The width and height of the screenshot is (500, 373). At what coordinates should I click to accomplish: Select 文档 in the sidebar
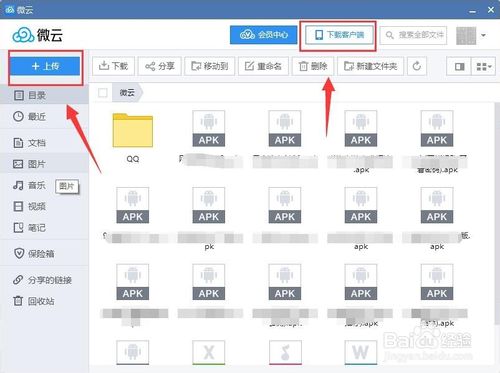44,143
